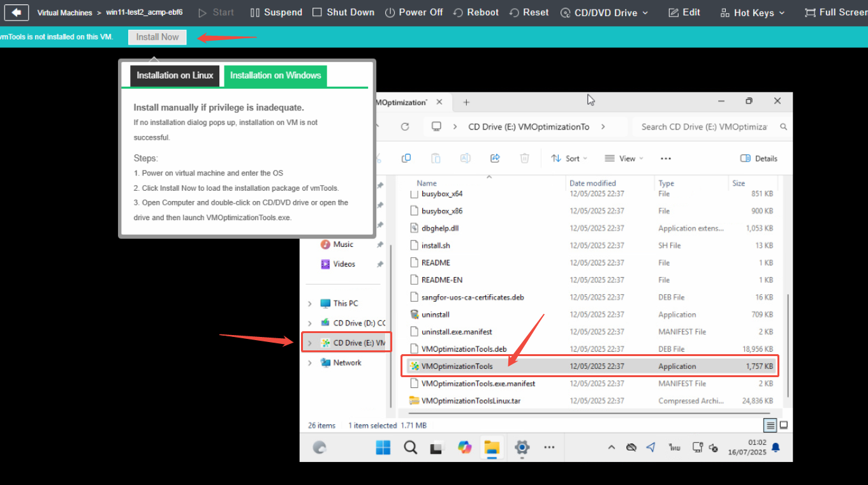Open the notifications bell
Viewport: 868px width, 485px height.
click(x=776, y=447)
